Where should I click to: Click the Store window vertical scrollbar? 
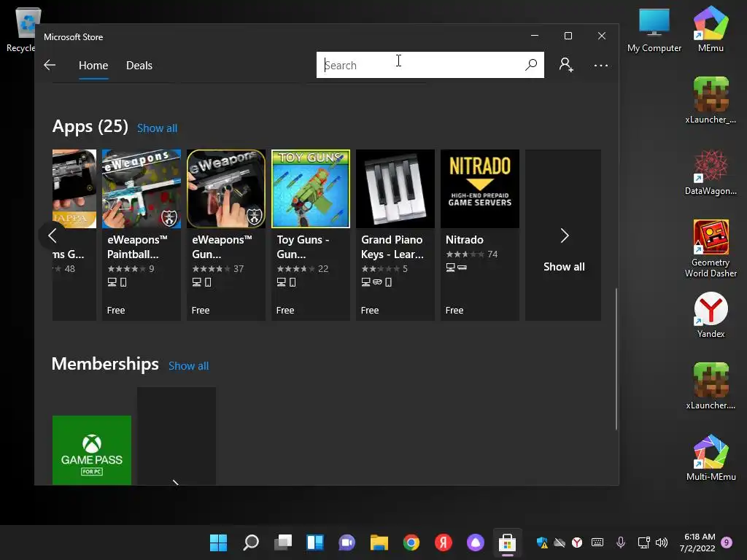tap(616, 359)
